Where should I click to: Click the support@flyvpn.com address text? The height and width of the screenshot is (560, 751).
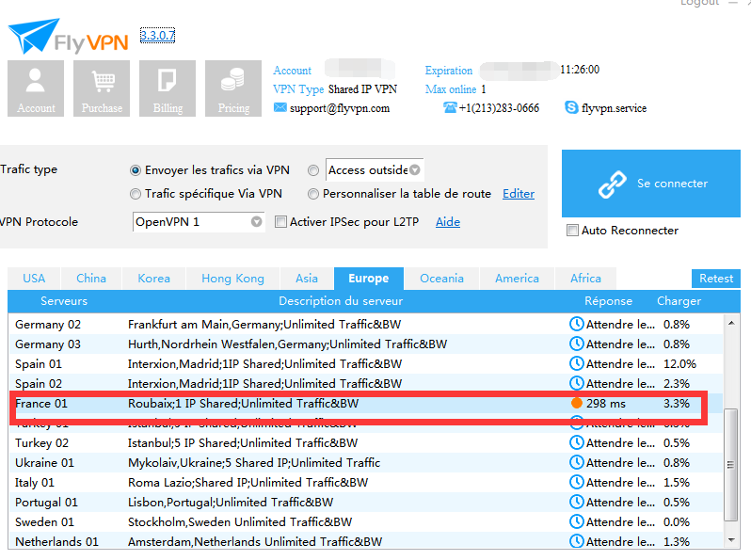pyautogui.click(x=339, y=108)
